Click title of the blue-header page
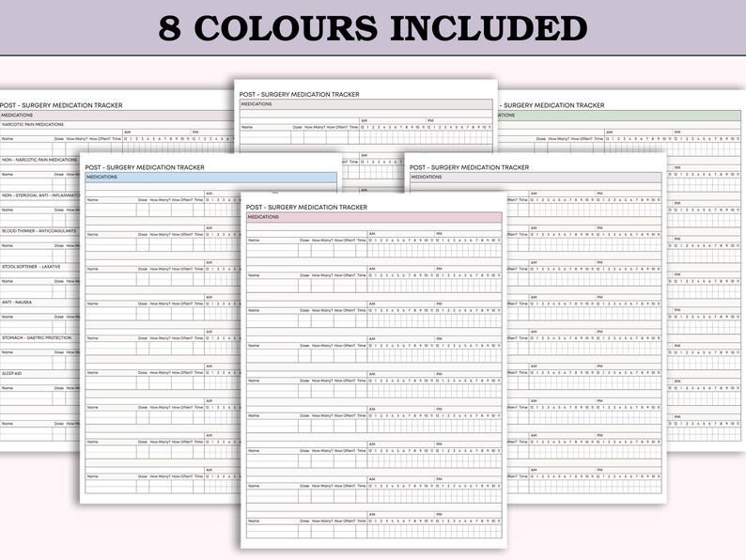 point(145,167)
